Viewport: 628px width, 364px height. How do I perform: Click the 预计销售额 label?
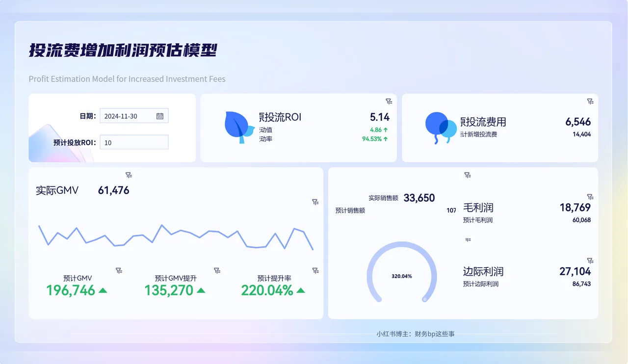[350, 210]
